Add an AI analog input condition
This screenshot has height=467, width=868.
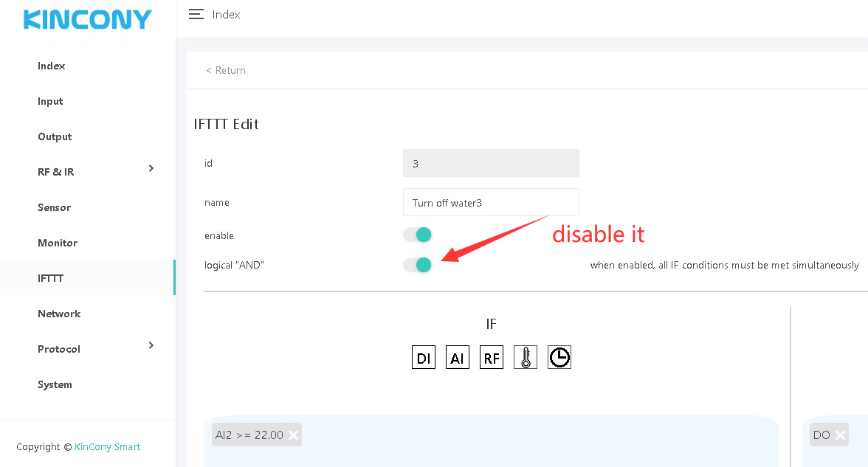[458, 358]
